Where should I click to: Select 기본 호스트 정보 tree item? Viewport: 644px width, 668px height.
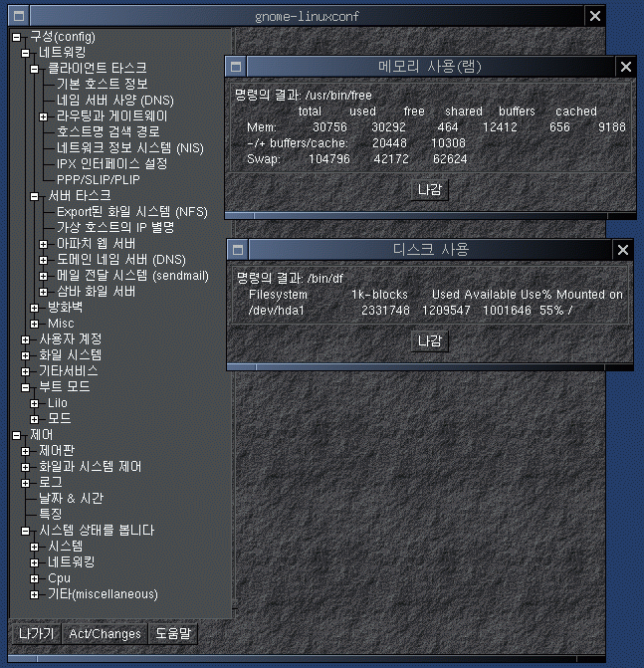[103, 84]
